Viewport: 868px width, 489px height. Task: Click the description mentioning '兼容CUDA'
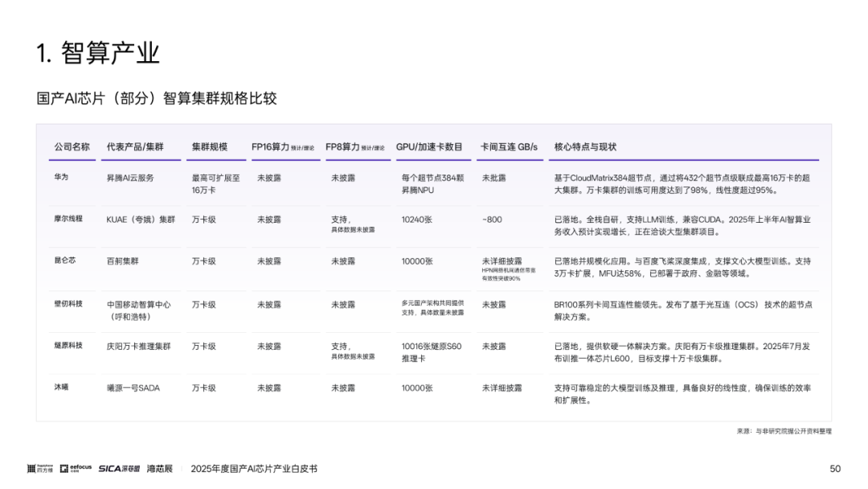(682, 225)
